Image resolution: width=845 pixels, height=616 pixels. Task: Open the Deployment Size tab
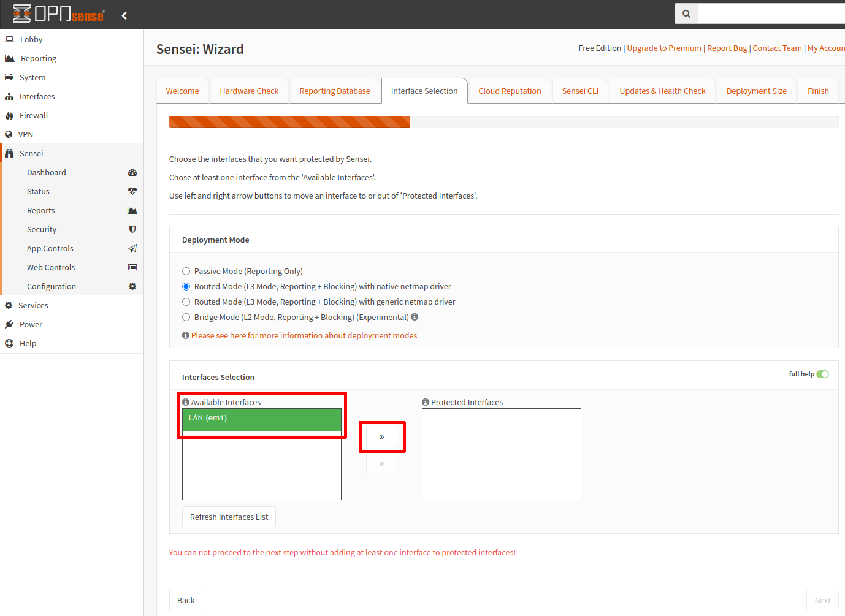point(756,90)
